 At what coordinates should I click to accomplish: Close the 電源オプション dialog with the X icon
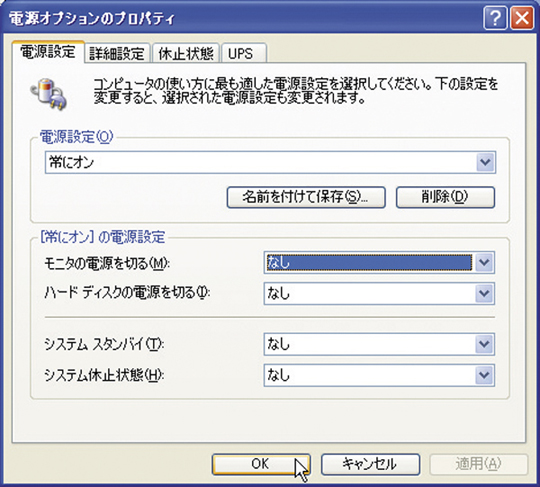click(522, 18)
